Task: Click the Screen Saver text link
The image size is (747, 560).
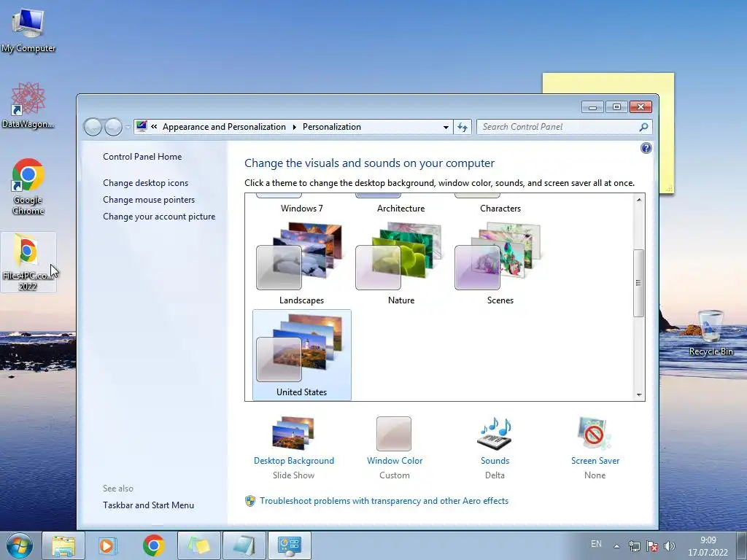Action: [595, 461]
